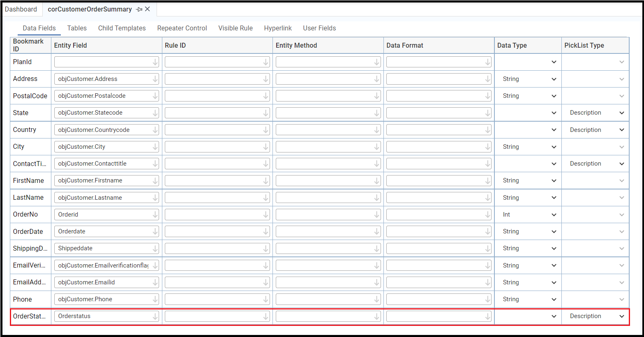The image size is (644, 337).
Task: Click the Data Format column header
Action: 439,45
